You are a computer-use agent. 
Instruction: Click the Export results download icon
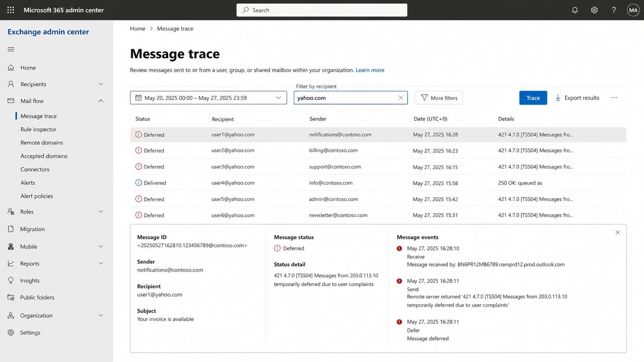point(558,98)
